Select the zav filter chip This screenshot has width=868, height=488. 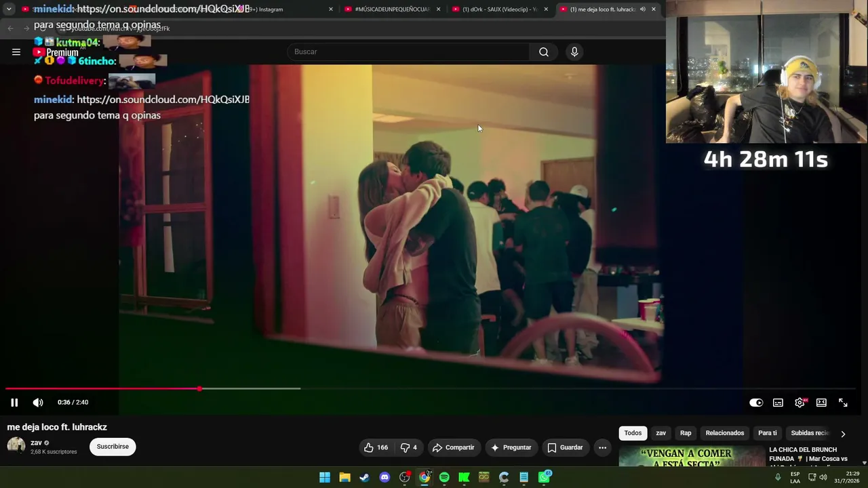660,433
